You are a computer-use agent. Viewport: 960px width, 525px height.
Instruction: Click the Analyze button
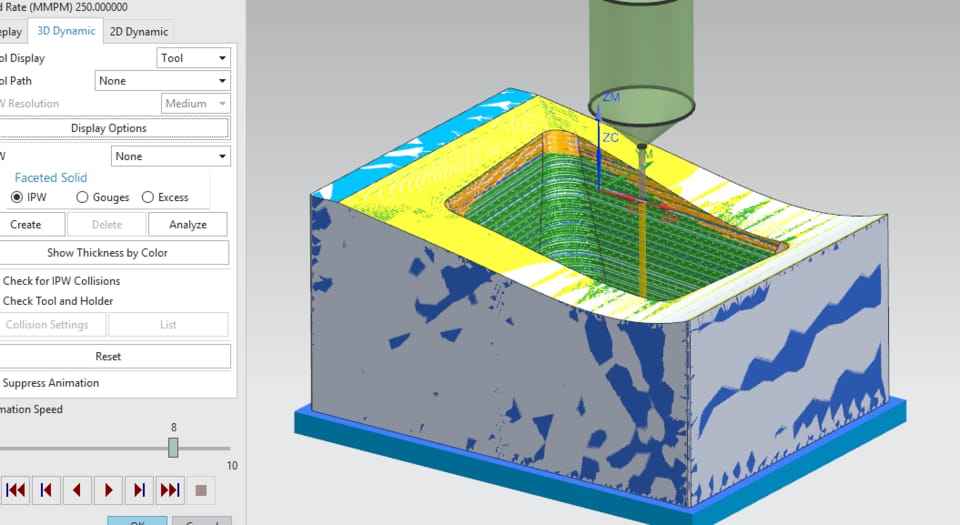pos(187,225)
